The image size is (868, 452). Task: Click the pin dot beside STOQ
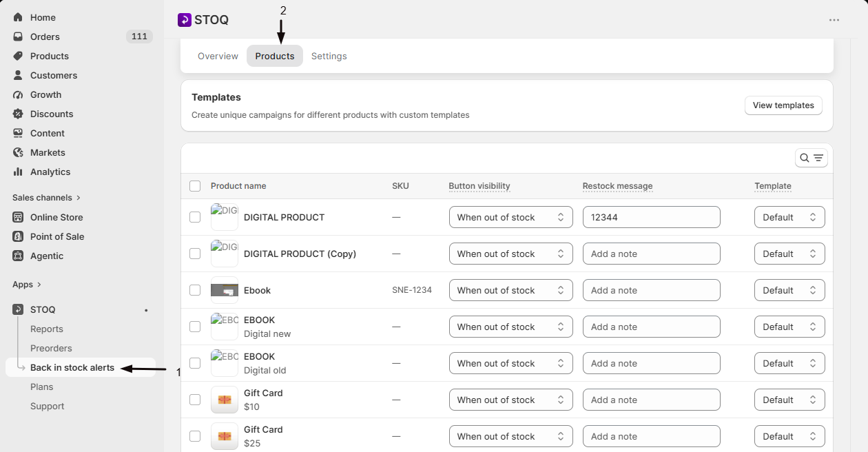click(x=146, y=310)
